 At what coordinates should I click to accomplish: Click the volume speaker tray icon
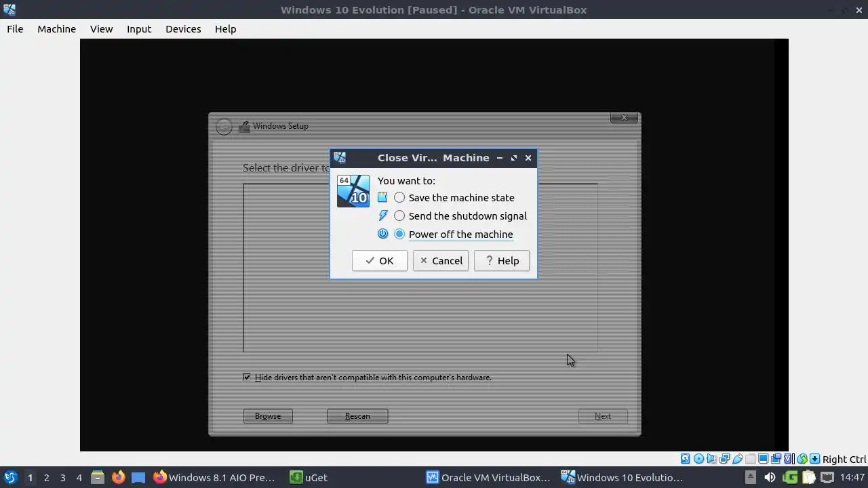pyautogui.click(x=770, y=477)
